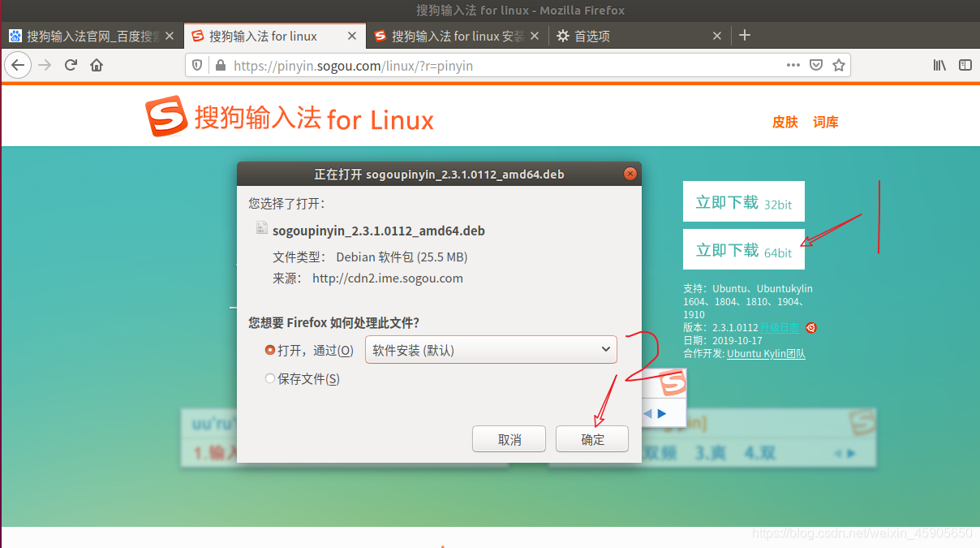Viewport: 980px width, 548px height.
Task: Open the Firefox Library icon
Action: coord(939,65)
